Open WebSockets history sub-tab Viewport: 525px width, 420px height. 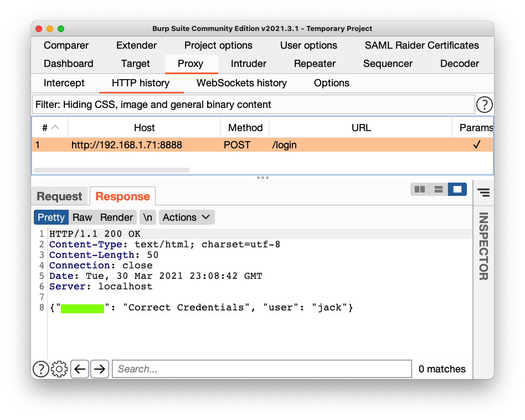(241, 83)
